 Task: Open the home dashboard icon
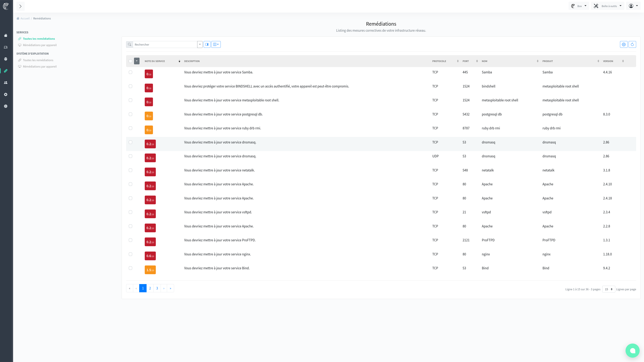click(6, 35)
